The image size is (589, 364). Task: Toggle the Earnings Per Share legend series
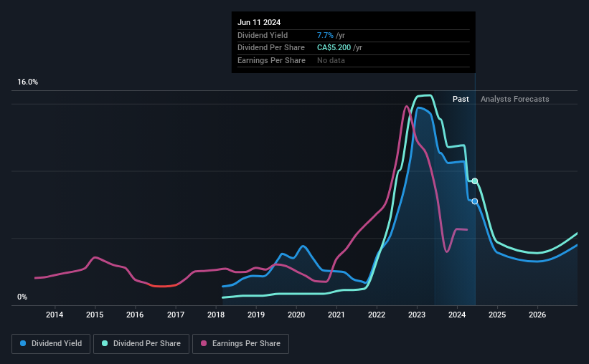pos(240,344)
